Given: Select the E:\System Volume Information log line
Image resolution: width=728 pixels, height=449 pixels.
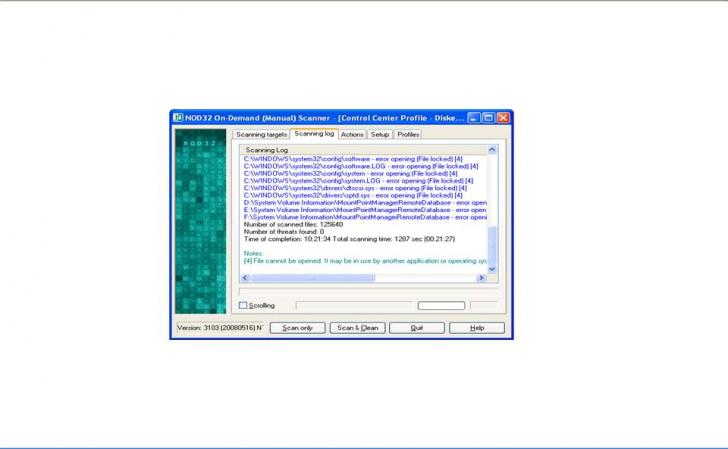Looking at the screenshot, I should [x=365, y=210].
